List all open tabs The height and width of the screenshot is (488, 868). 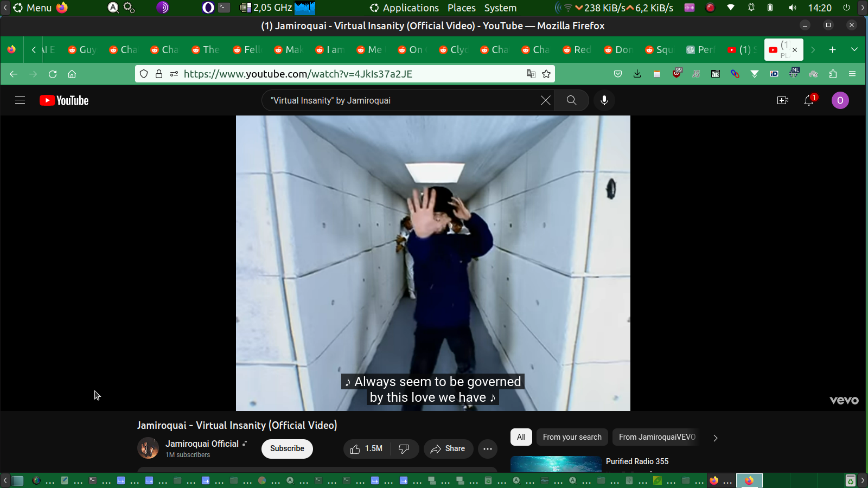pyautogui.click(x=854, y=50)
